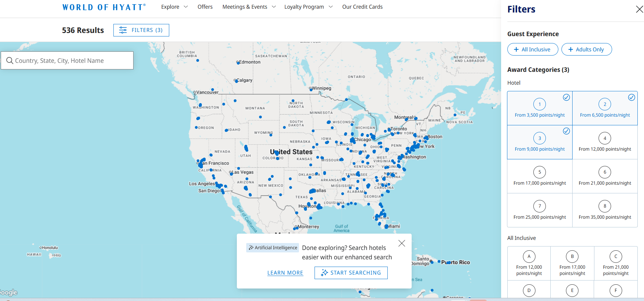Open Meetings & Events dropdown
Screen dimensions: 644x301
coord(249,7)
